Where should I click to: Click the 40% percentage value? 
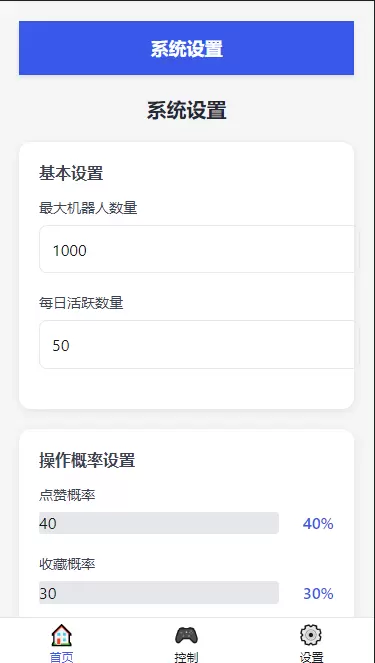318,524
